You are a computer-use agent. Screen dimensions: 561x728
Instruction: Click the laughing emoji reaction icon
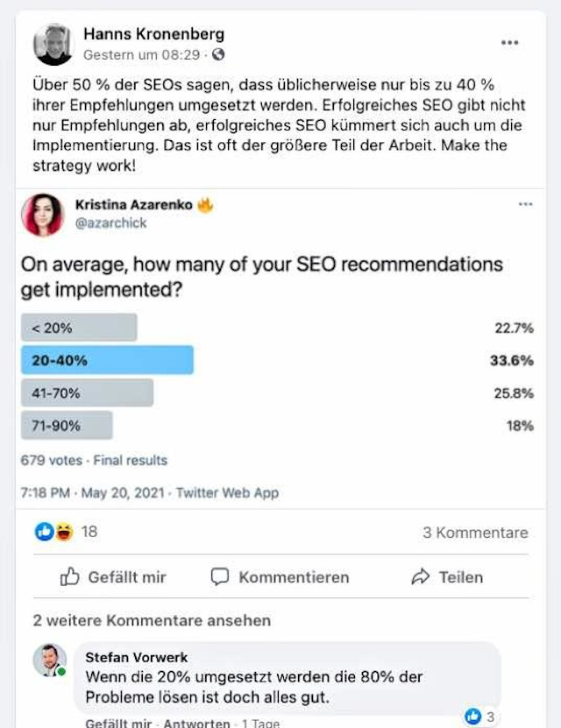tap(64, 532)
